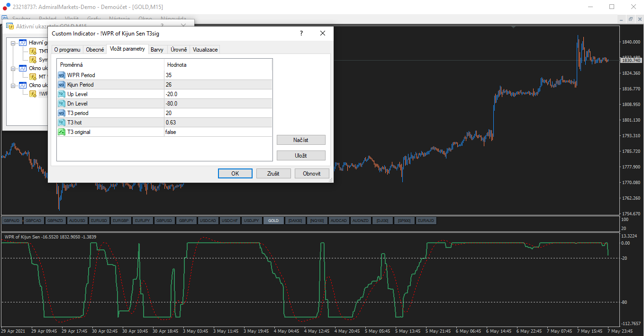The width and height of the screenshot is (644, 336).
Task: Click the Up Level double-type icon
Action: (x=62, y=94)
